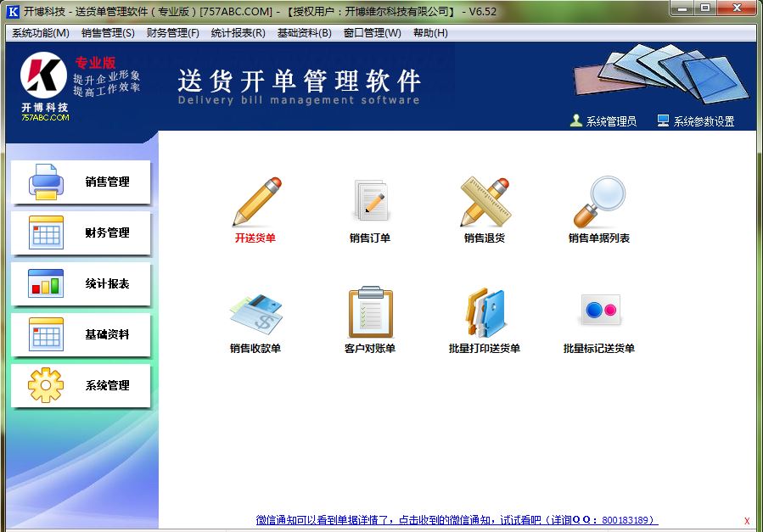Click the 销售退货 label
This screenshot has width=763, height=532.
tap(484, 238)
